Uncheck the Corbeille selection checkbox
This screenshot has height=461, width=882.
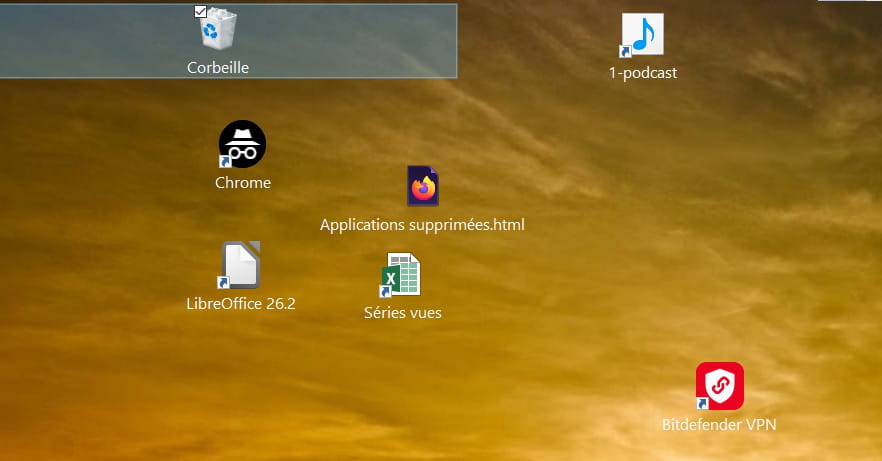click(x=200, y=11)
